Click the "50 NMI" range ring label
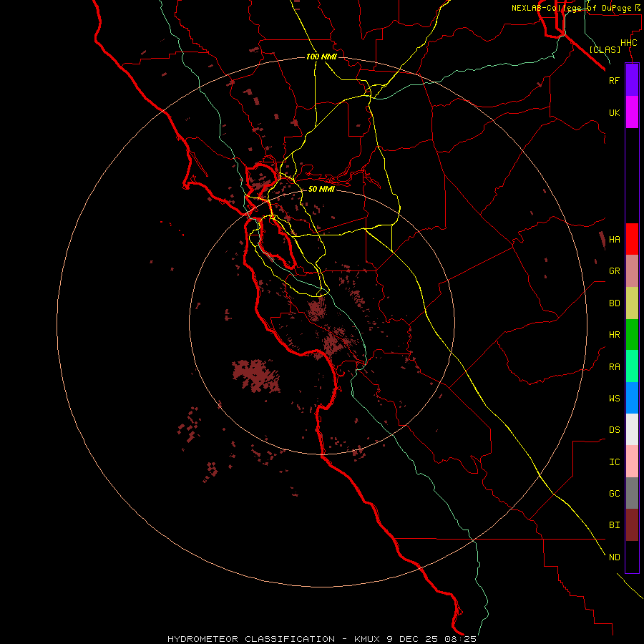Image resolution: width=644 pixels, height=644 pixels. [321, 189]
